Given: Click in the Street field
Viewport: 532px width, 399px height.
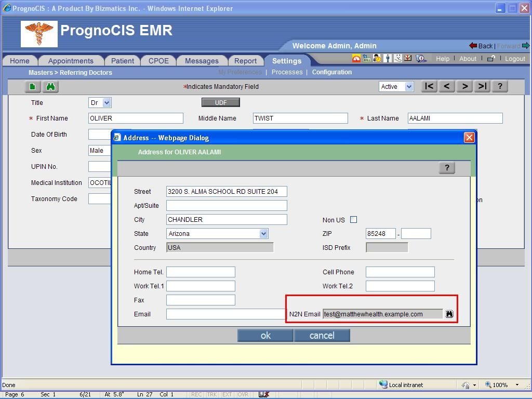Looking at the screenshot, I should click(227, 191).
